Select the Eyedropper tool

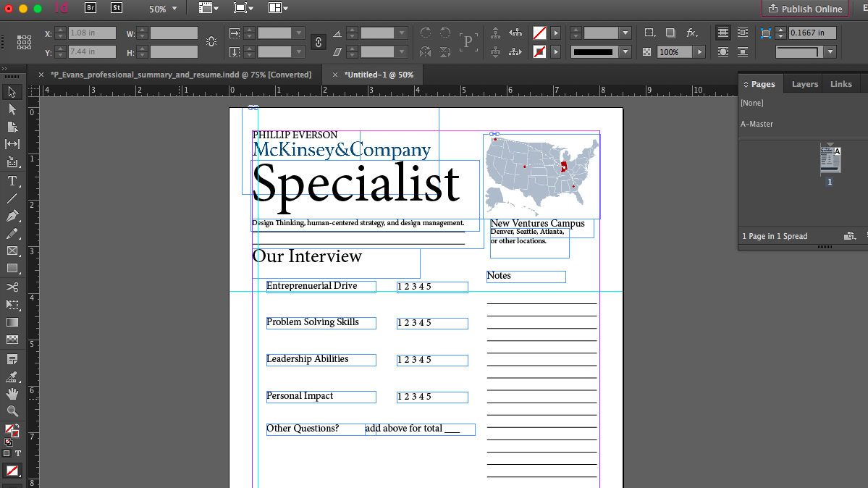[x=12, y=377]
